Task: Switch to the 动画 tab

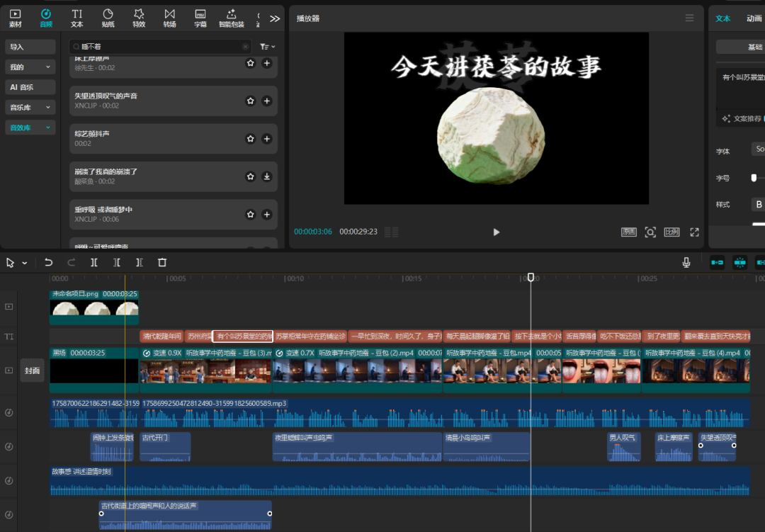Action: pyautogui.click(x=752, y=18)
